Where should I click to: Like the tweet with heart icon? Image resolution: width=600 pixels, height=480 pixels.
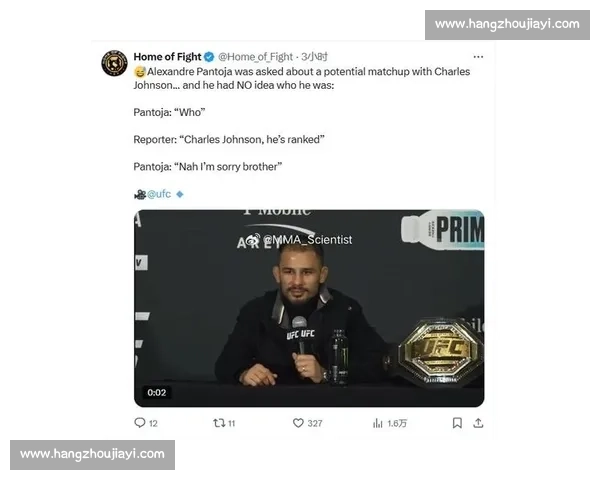[298, 423]
